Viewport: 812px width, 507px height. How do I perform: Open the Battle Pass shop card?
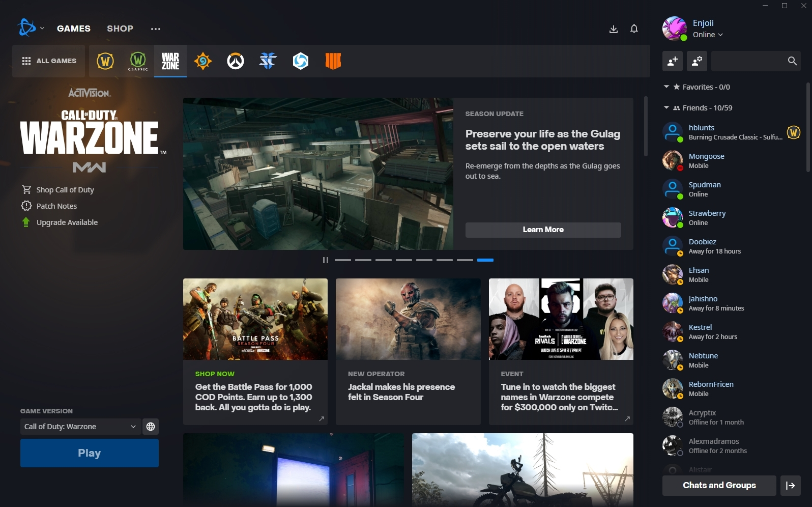[x=255, y=352]
